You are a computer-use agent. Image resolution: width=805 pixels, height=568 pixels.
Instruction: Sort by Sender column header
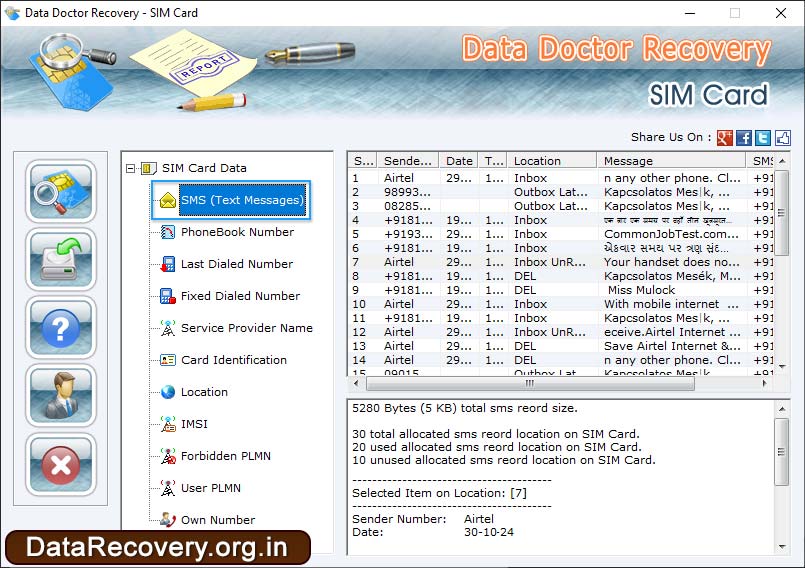point(408,161)
